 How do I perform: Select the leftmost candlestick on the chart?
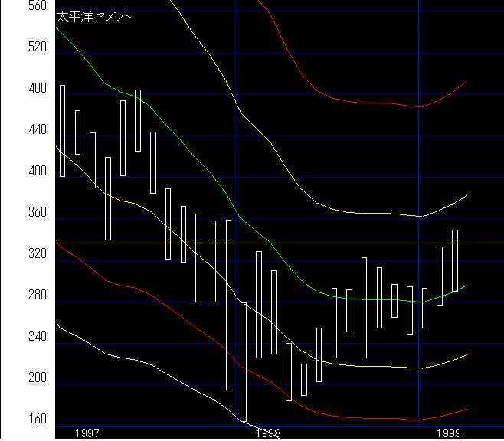[x=63, y=130]
